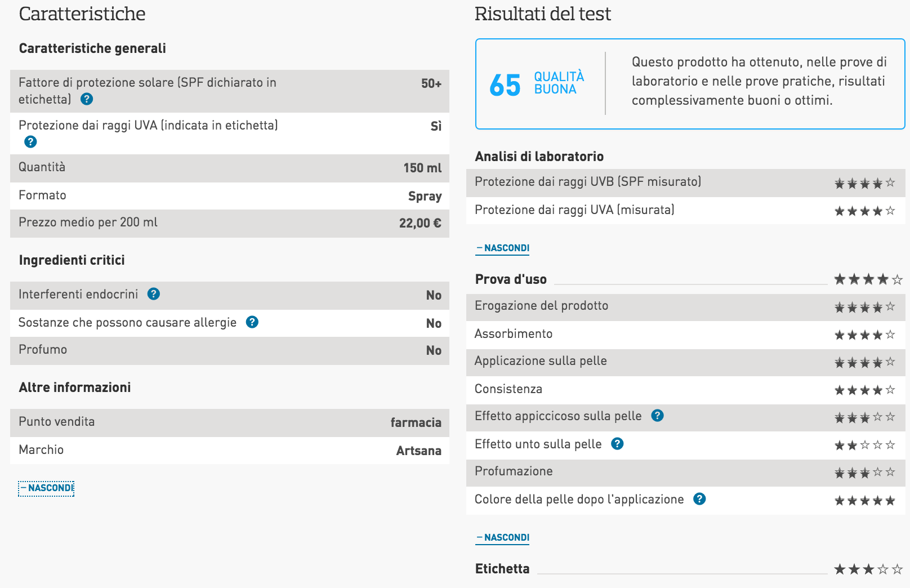Collapse Prova d'uso details with Nascondi
Viewport: 910px width, 588px height.
(x=502, y=538)
